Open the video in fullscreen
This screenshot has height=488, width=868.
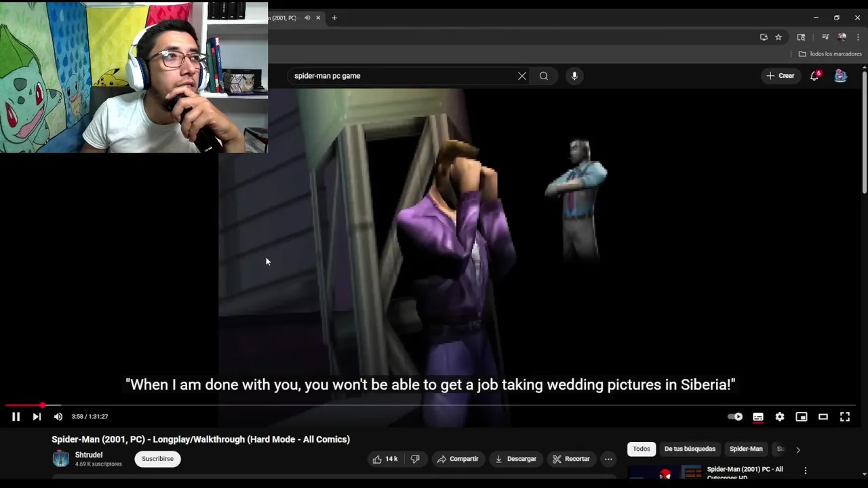845,417
